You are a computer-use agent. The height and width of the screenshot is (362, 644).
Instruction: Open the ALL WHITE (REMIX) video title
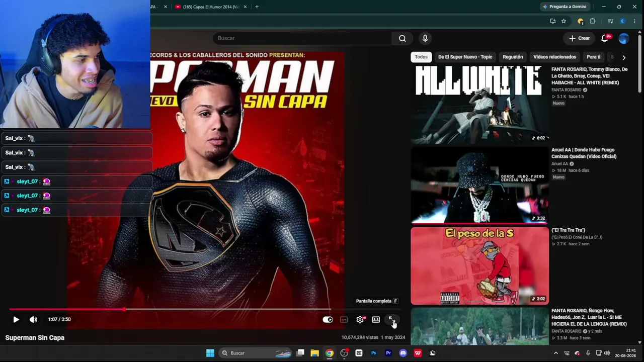[x=589, y=76]
